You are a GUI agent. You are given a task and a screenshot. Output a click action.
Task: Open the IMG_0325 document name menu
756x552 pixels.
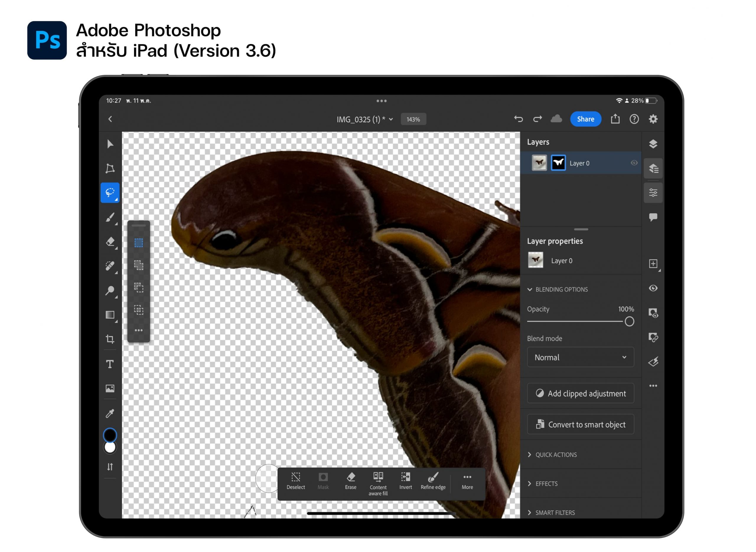point(365,119)
